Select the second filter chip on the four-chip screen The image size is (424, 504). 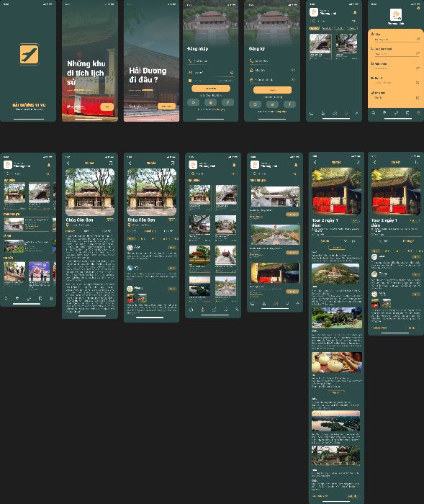[x=327, y=28]
